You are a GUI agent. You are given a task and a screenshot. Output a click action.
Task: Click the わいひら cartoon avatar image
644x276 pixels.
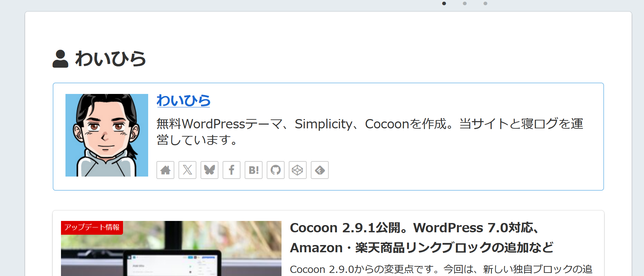click(107, 135)
